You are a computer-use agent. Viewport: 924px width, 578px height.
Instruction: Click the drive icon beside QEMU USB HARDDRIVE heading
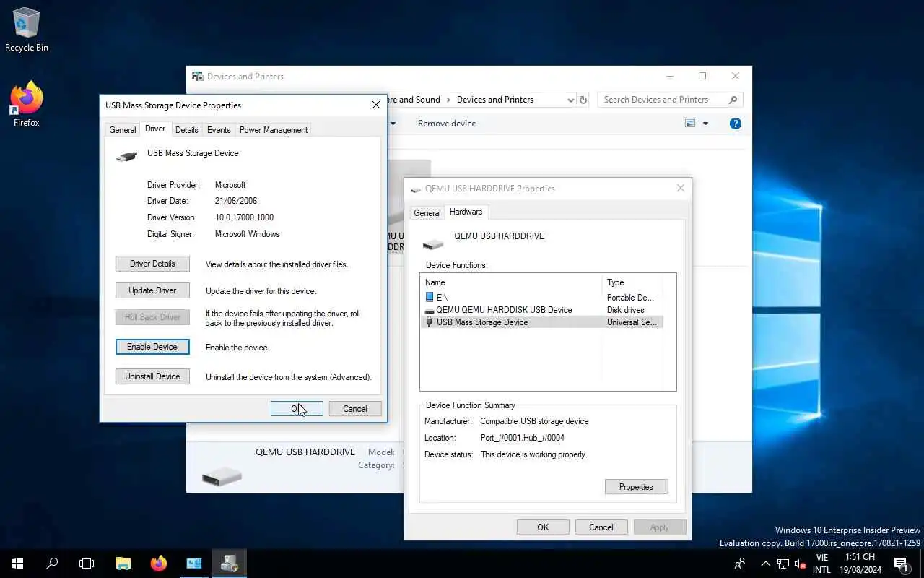(433, 244)
